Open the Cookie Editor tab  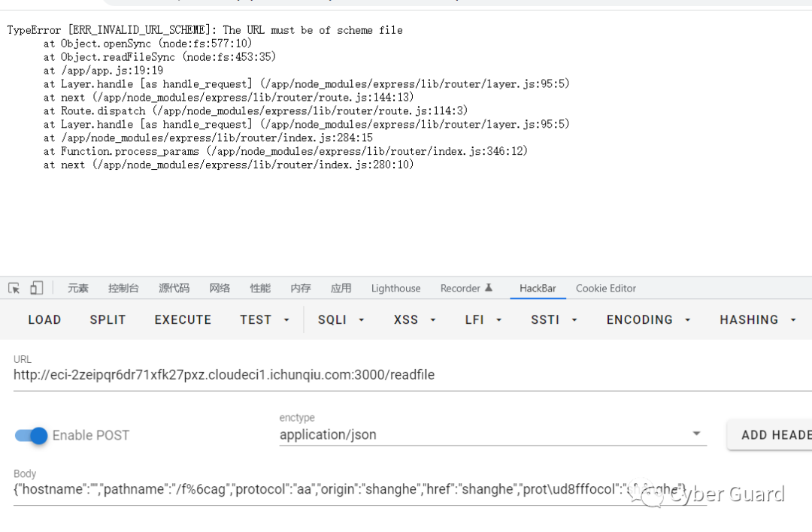coord(606,289)
